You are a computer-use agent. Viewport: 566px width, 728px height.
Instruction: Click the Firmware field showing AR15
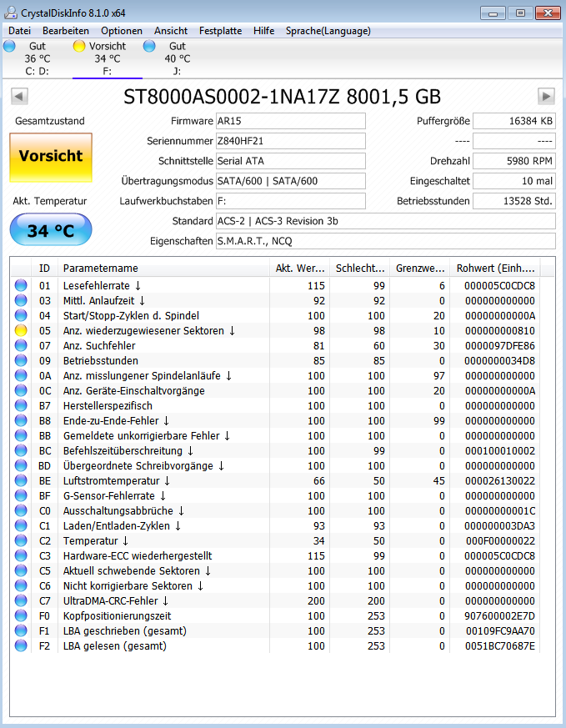click(x=291, y=121)
